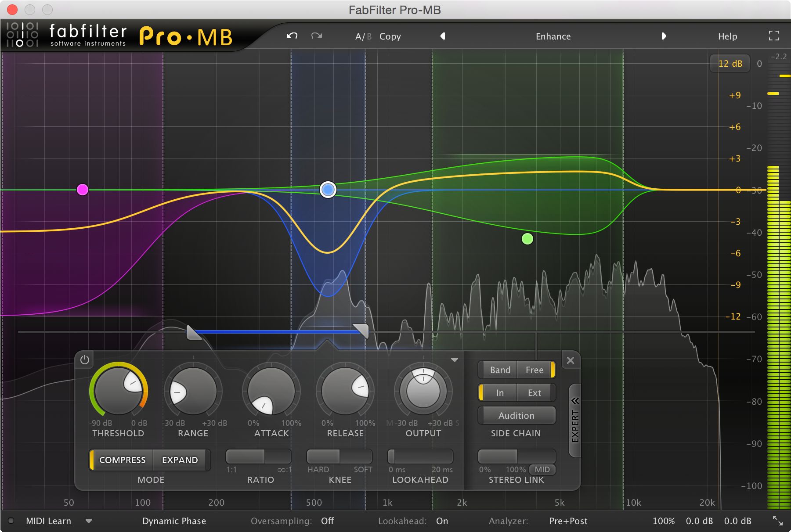Viewport: 791px width, 532px height.
Task: Load the next preset with the right arrow
Action: coord(664,36)
